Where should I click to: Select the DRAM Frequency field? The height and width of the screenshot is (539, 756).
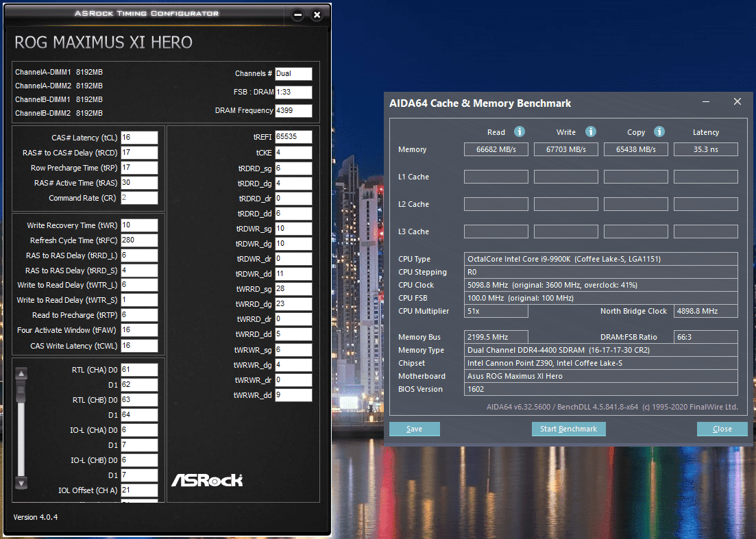point(293,111)
